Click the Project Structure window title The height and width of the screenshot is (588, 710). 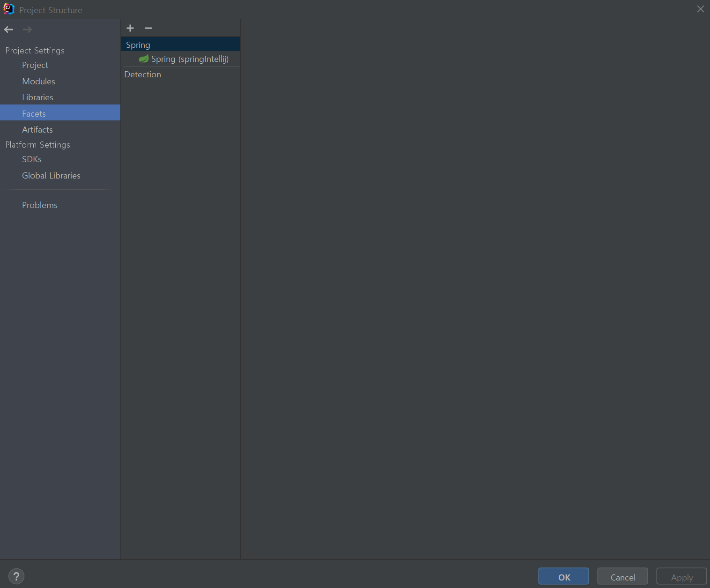pos(51,10)
